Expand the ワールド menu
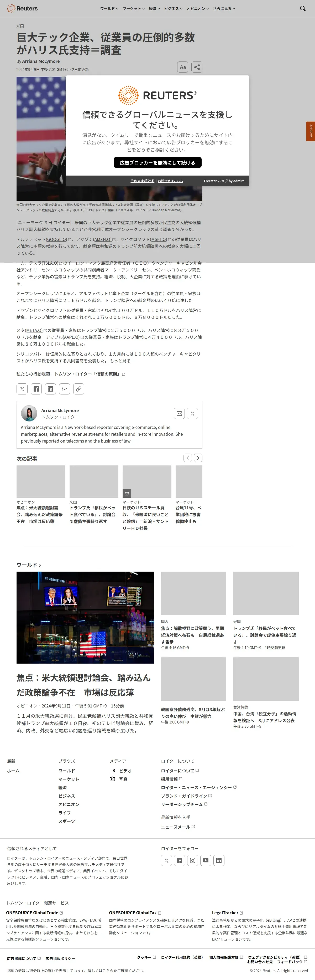This screenshot has width=315, height=980. point(109,8)
